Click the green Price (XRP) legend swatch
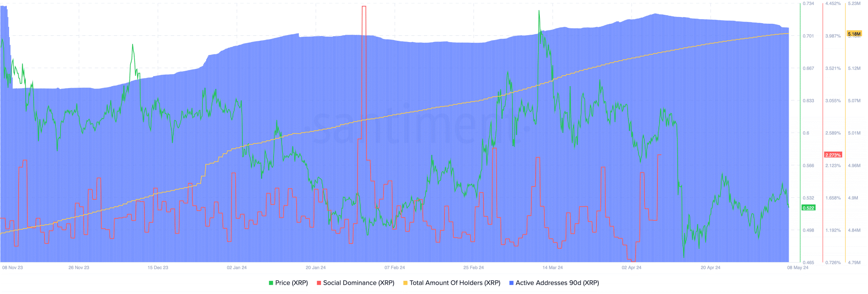868x294 pixels. click(271, 283)
